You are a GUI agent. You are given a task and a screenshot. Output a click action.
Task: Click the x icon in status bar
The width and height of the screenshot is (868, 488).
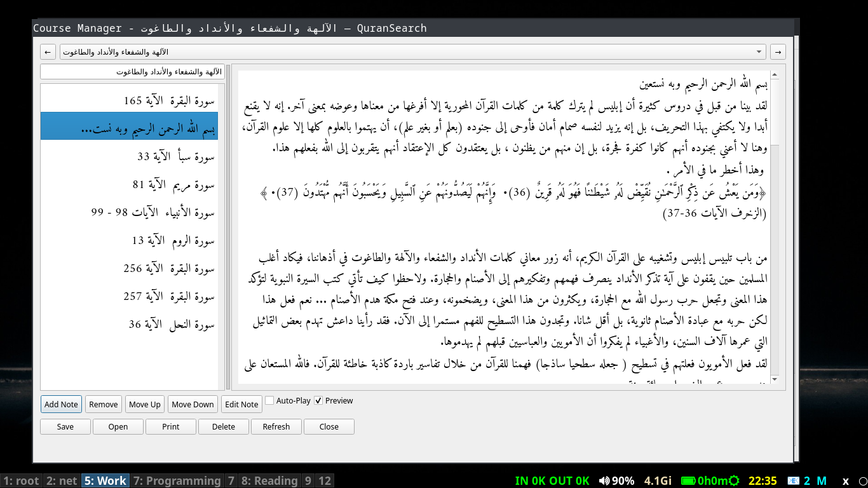coord(846,481)
